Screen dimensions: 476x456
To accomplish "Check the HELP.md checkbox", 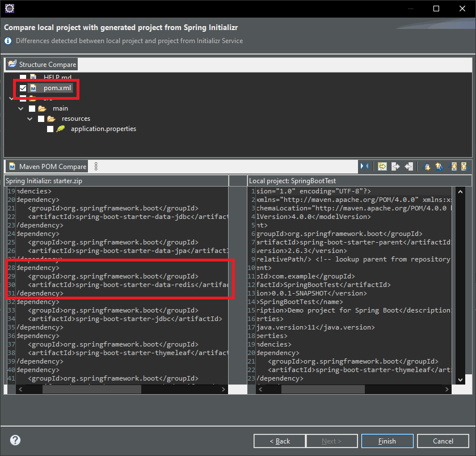I will coord(23,77).
